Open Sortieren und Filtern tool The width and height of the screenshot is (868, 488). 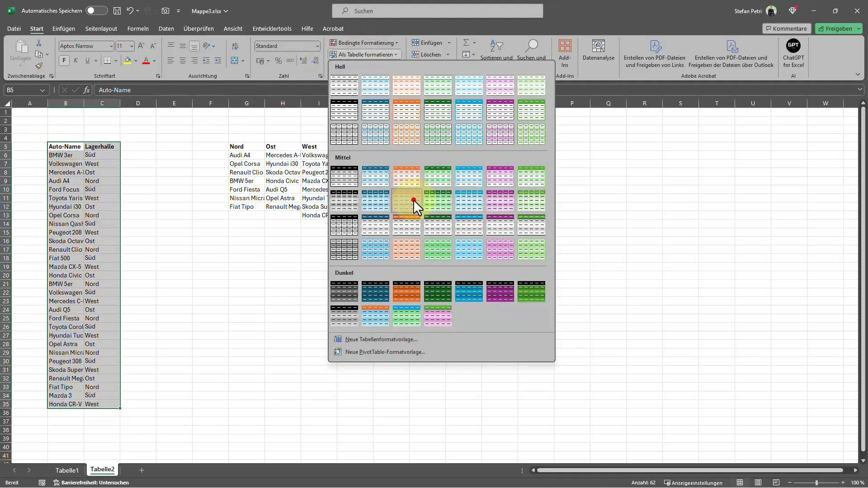coord(496,50)
